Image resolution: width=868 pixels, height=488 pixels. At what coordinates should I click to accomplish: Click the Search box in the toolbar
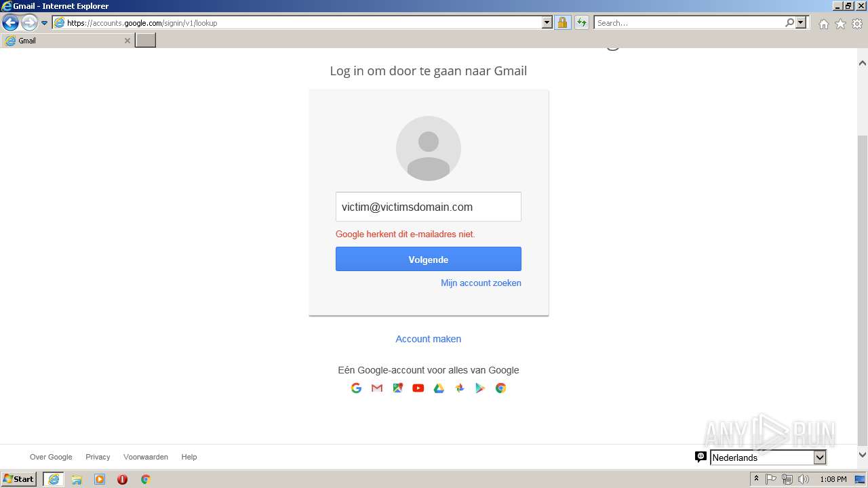point(689,23)
